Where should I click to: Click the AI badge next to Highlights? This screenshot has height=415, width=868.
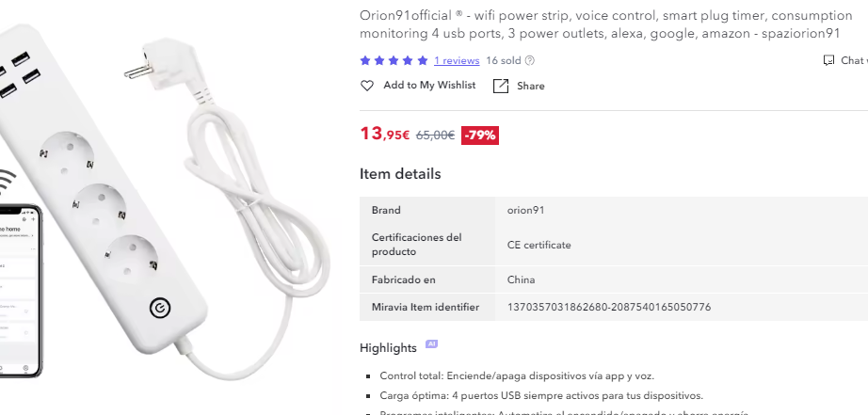point(431,344)
